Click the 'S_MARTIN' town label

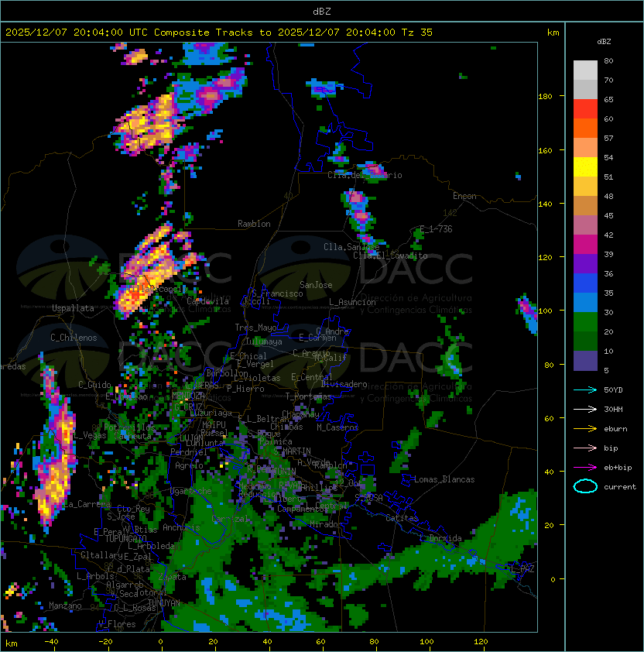point(292,451)
